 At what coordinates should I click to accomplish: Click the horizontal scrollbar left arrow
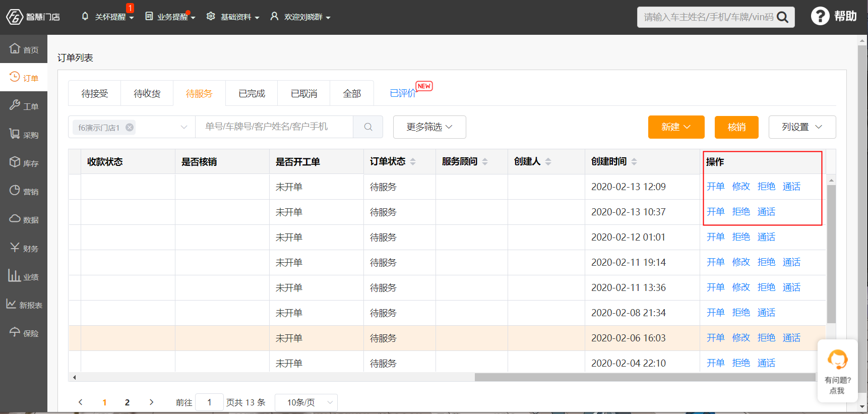[74, 377]
